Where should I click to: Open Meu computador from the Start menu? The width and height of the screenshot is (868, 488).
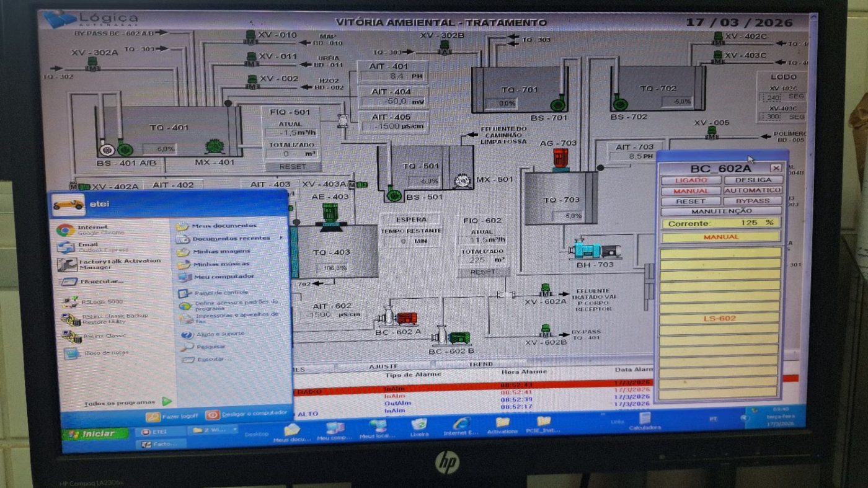coord(216,277)
